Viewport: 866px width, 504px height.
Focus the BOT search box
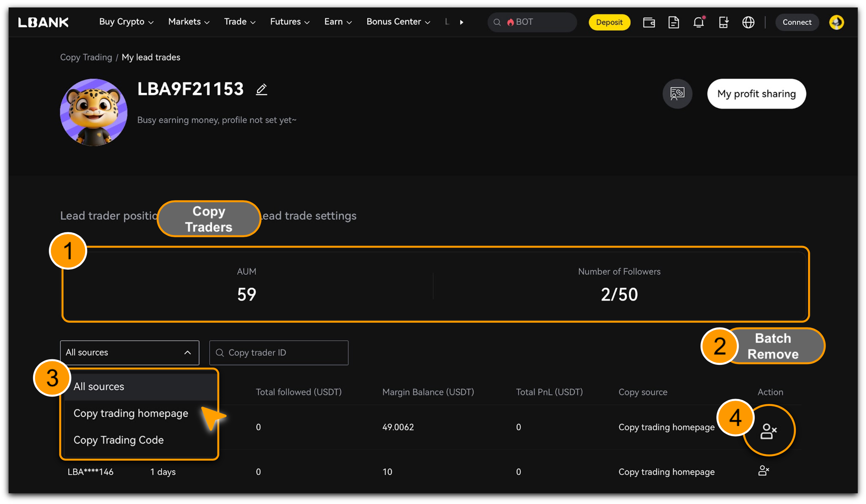tap(532, 22)
